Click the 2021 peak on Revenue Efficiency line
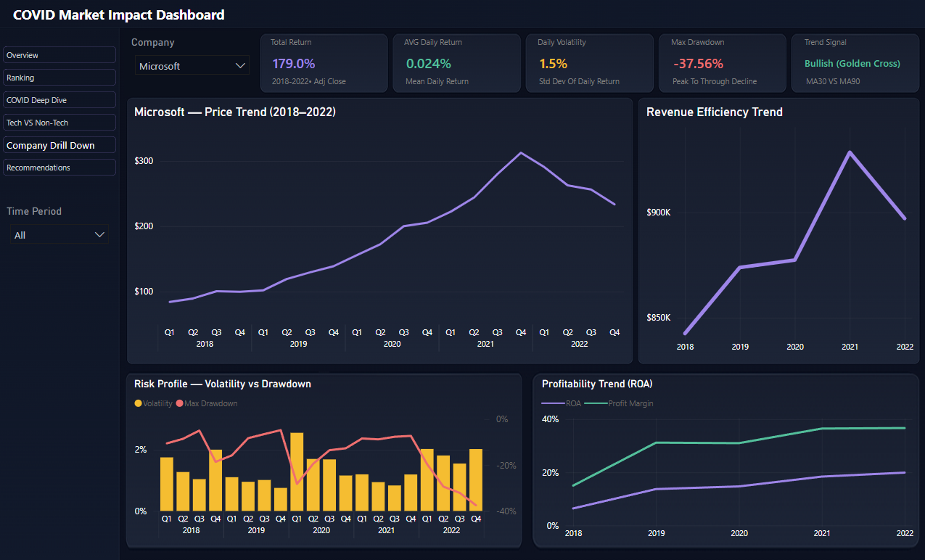Viewport: 925px width, 560px height. [x=850, y=152]
